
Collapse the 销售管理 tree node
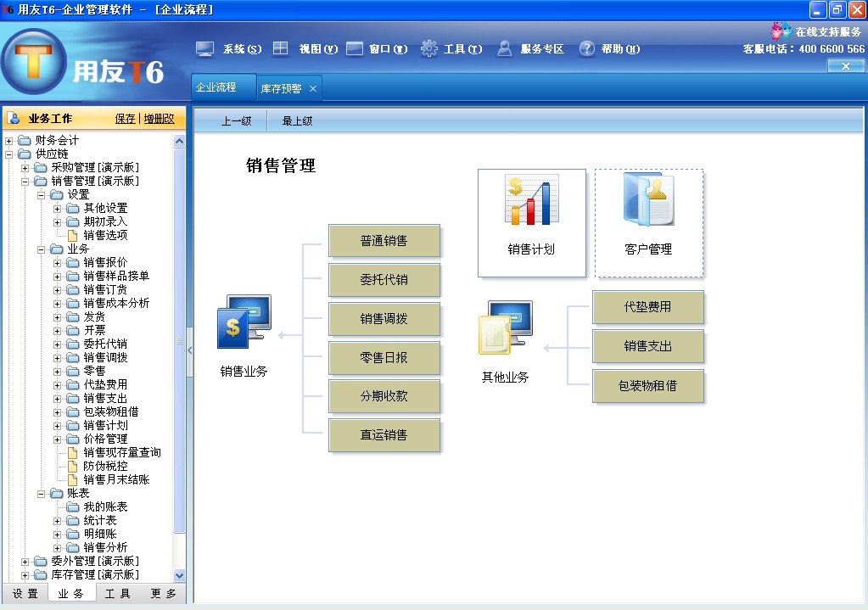25,182
